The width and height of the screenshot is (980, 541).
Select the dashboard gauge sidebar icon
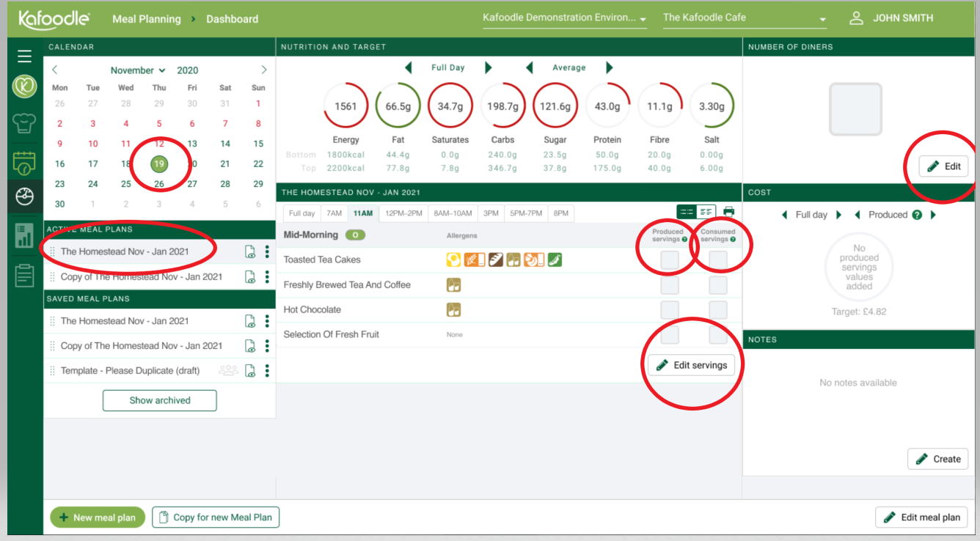click(x=25, y=197)
